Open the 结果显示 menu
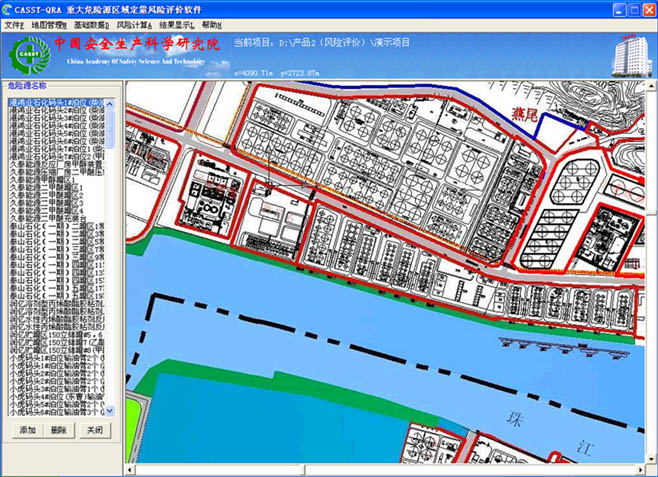Viewport: 658px width, 477px height. [x=177, y=24]
